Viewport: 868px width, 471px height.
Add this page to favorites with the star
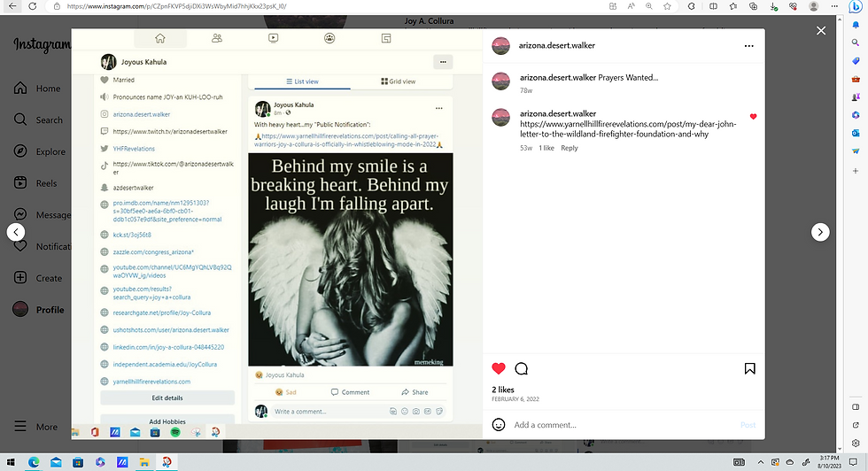(x=667, y=6)
